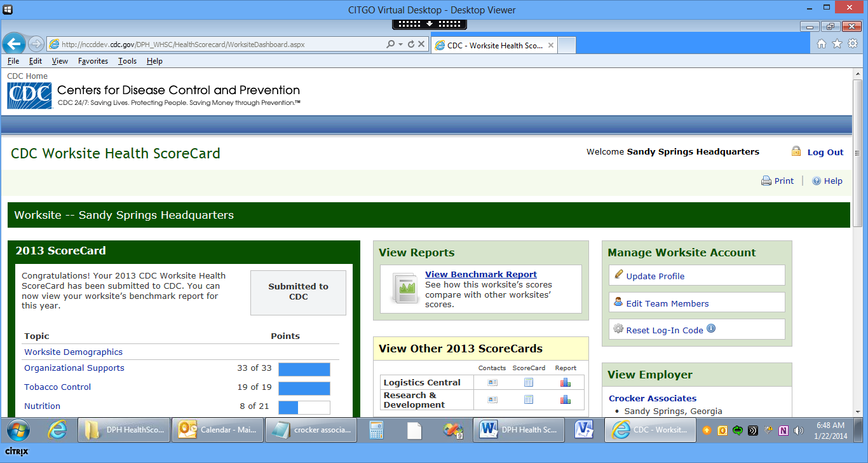Launch Internet Explorer pinned taskbar icon
Screen dimensions: 868x463
pos(57,430)
